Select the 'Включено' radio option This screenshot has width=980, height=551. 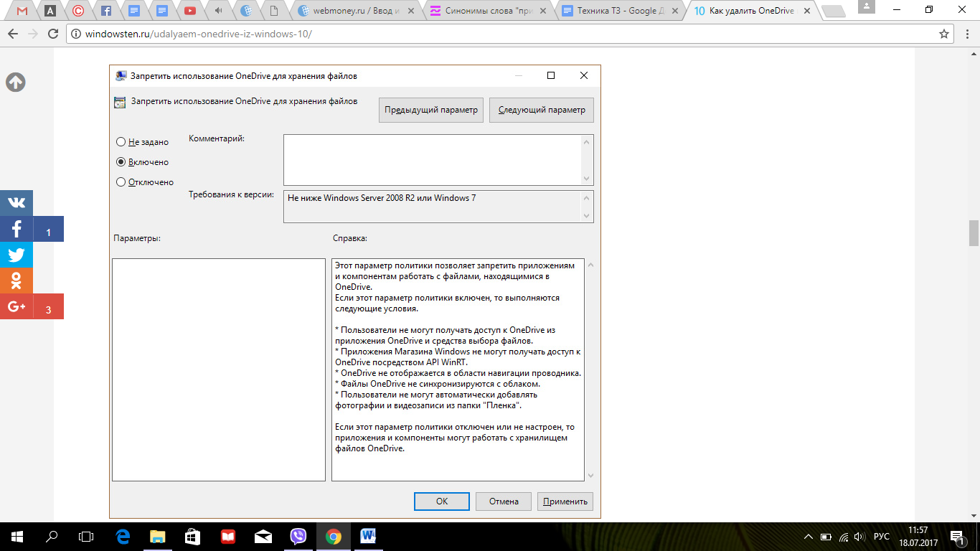121,162
